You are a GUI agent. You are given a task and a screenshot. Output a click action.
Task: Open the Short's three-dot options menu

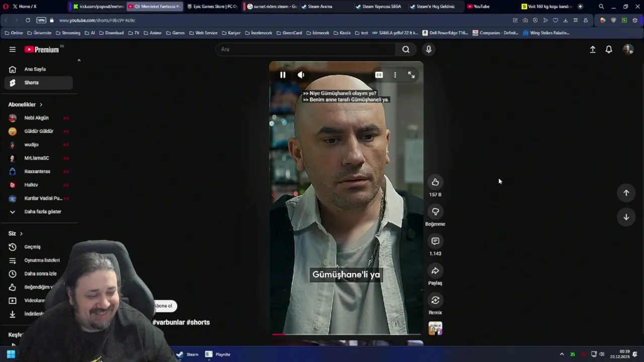coord(395,75)
